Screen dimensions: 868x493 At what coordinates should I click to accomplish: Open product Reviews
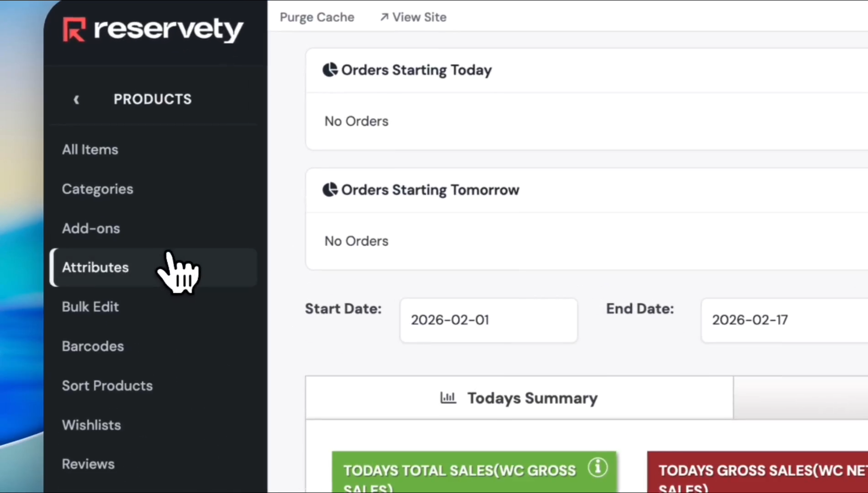click(88, 464)
